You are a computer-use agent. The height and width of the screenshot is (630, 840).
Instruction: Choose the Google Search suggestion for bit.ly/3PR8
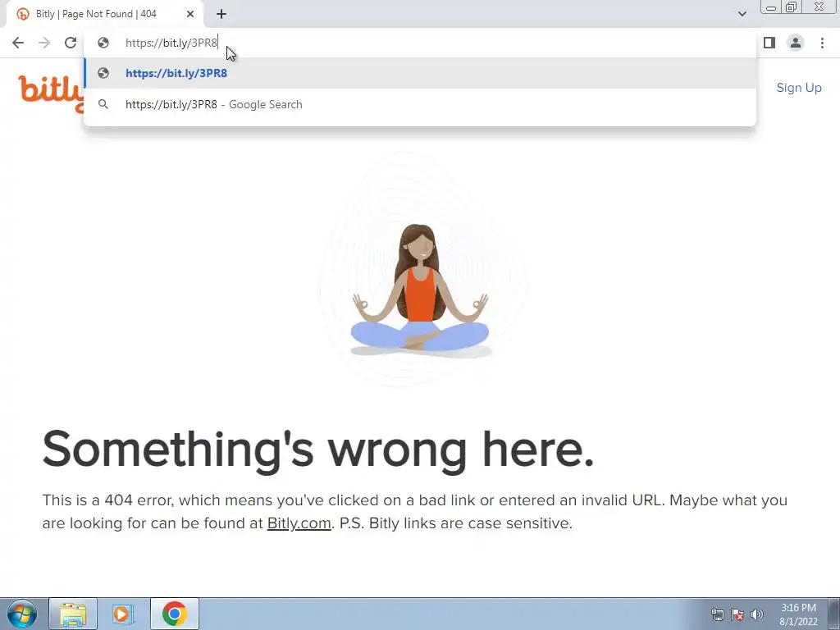(420, 104)
